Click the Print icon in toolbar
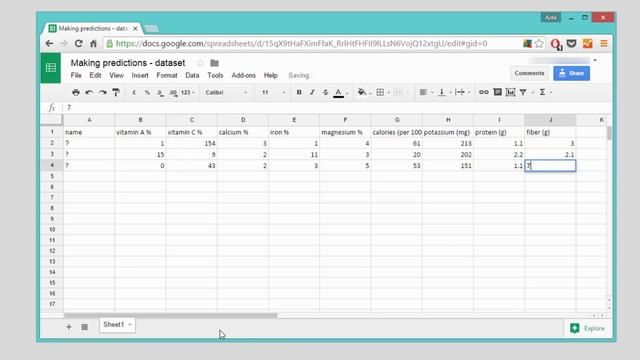This screenshot has height=360, width=640. [x=76, y=92]
